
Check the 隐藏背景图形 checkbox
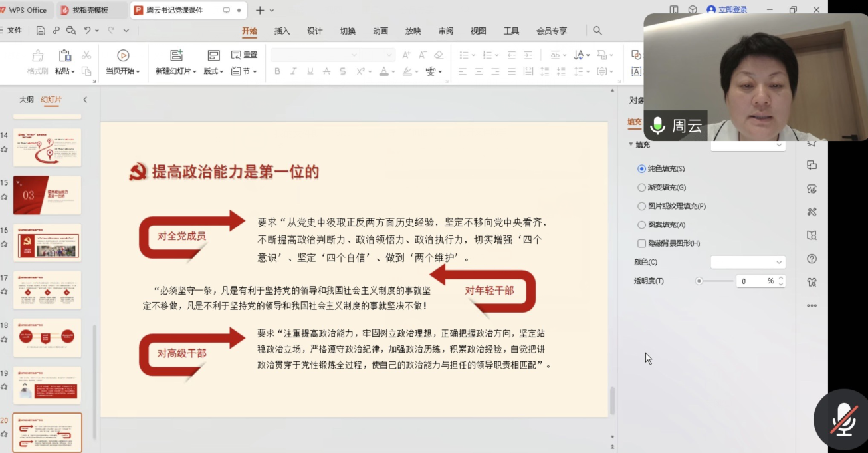(641, 243)
